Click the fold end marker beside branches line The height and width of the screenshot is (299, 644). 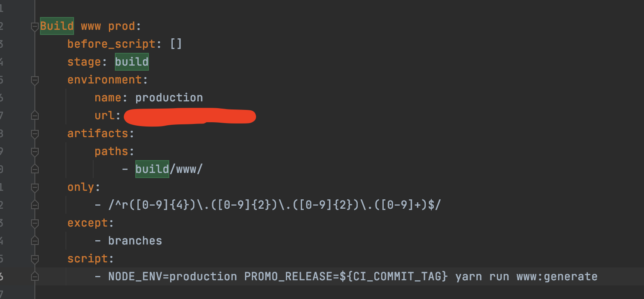tap(35, 241)
